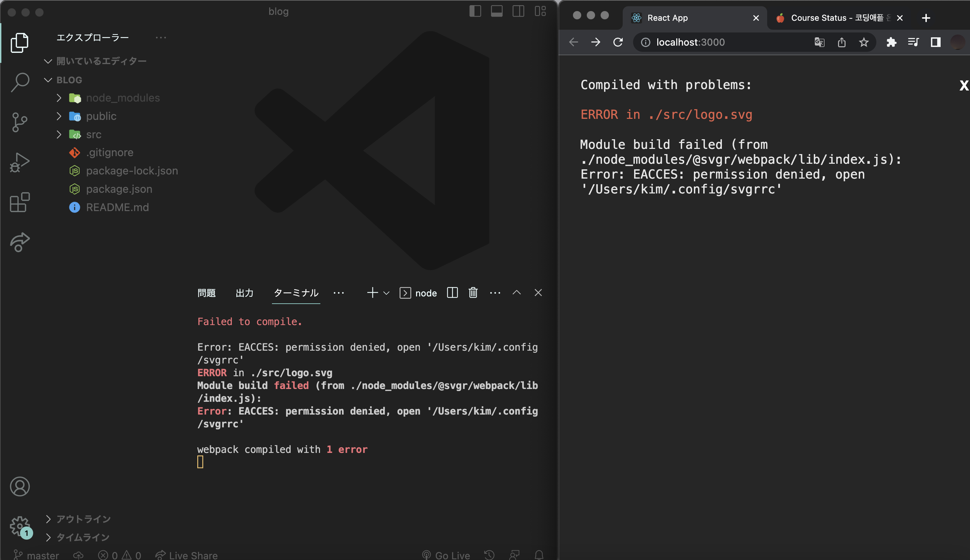Viewport: 970px width, 560px height.
Task: Expand the node_modules folder
Action: tap(59, 98)
